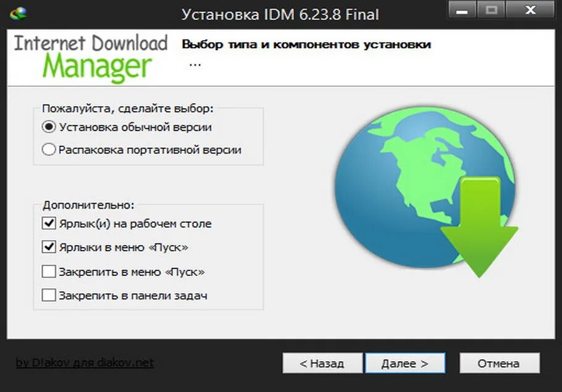Select "Распаковка портативной версии" radio button
Image resolution: width=562 pixels, height=392 pixels.
(49, 149)
